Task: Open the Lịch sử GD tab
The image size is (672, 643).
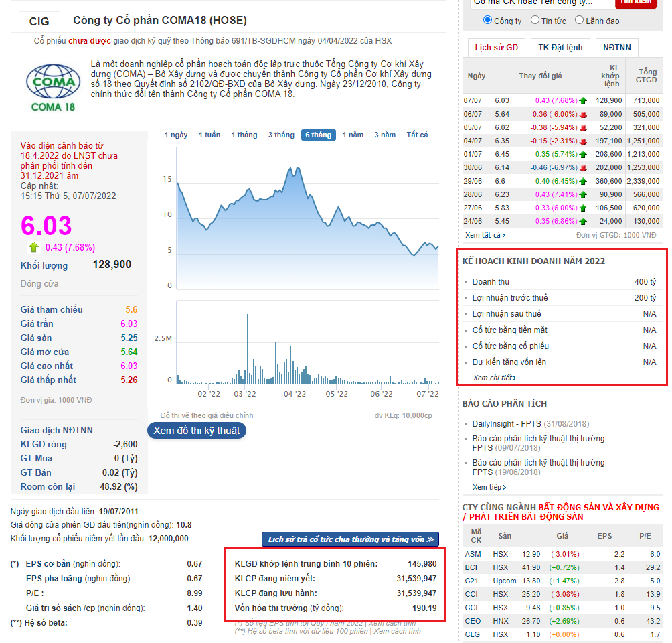Action: pyautogui.click(x=496, y=47)
